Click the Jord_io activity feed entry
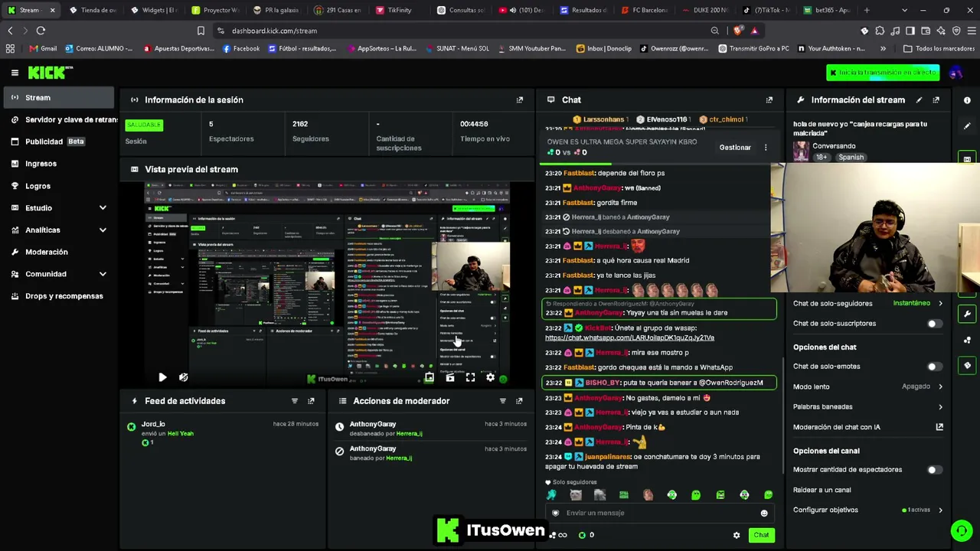This screenshot has height=551, width=980. (222, 433)
